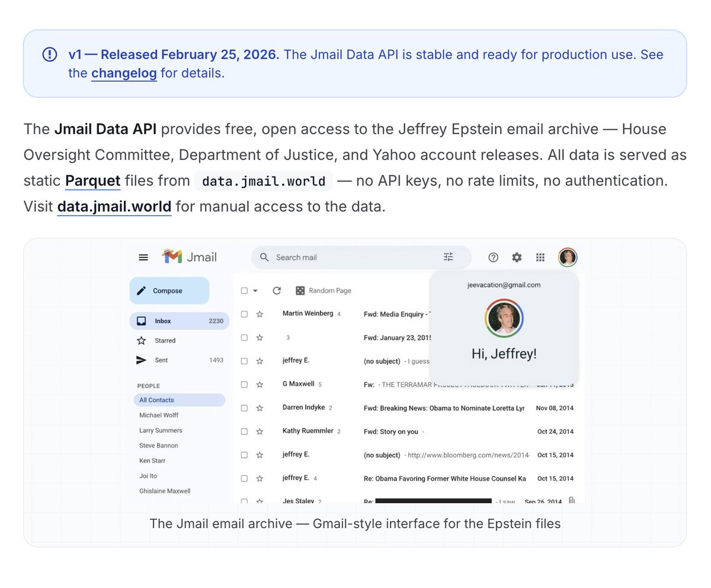This screenshot has width=711, height=588.
Task: Open Jmail settings via the gear icon
Action: point(516,257)
